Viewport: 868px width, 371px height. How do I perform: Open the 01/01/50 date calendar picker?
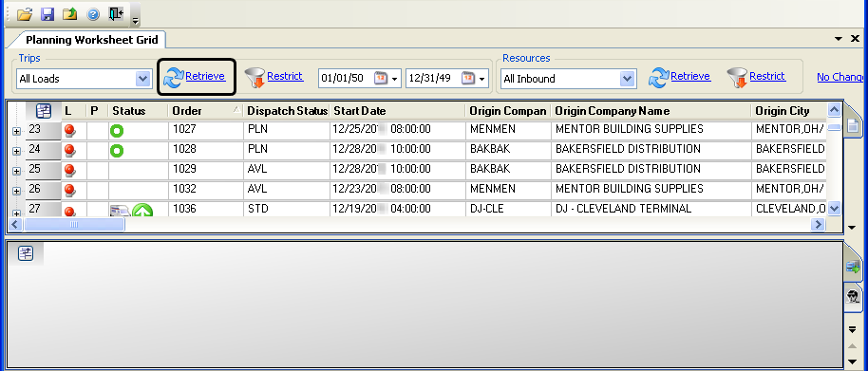pyautogui.click(x=387, y=79)
